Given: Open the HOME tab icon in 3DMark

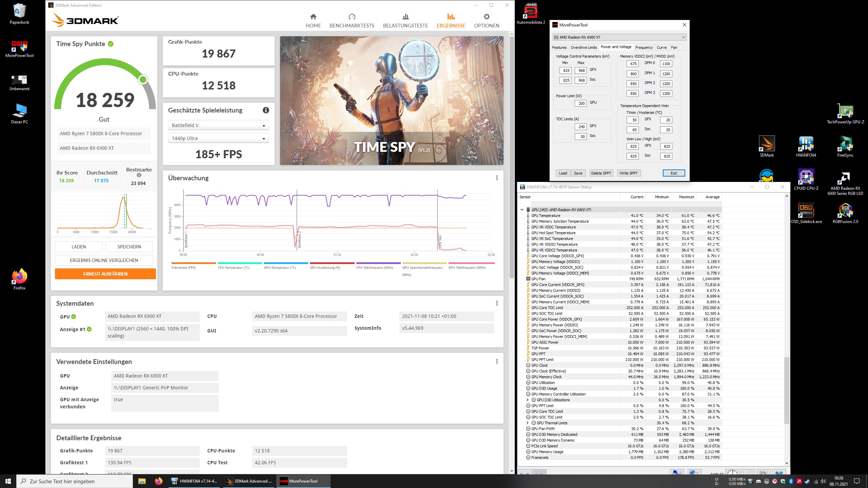Looking at the screenshot, I should pos(313,17).
